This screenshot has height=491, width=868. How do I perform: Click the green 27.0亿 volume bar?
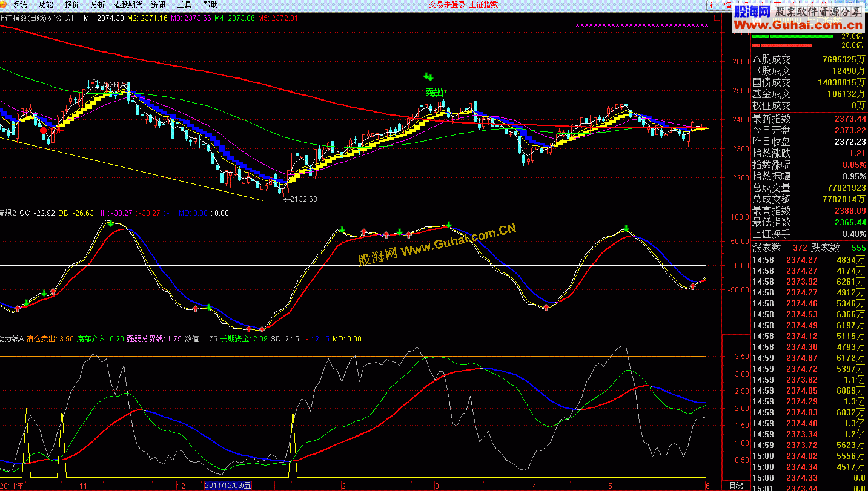(x=793, y=36)
